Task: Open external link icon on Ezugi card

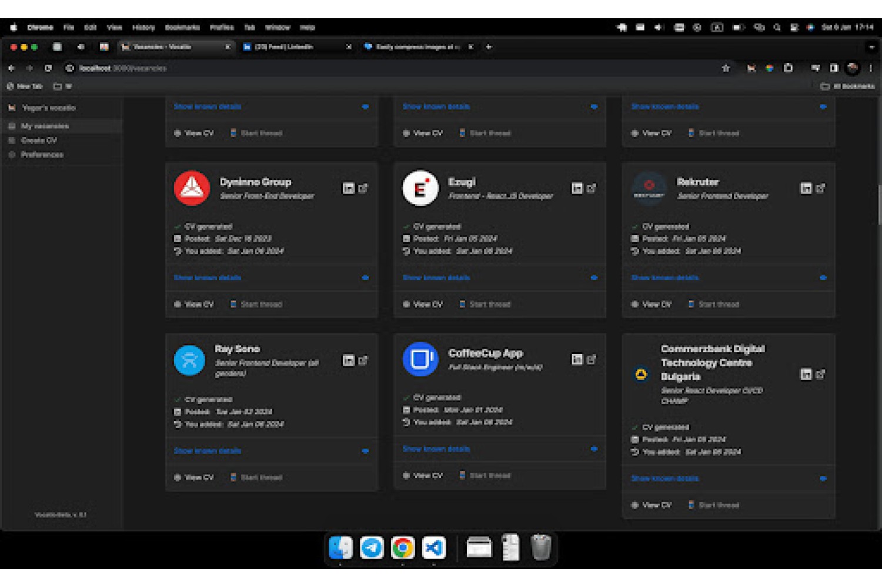Action: [x=592, y=188]
